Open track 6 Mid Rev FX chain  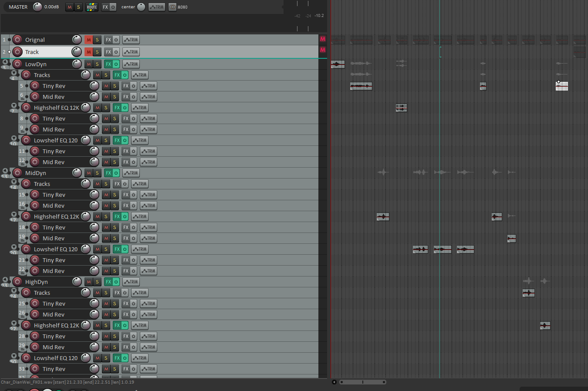tap(126, 97)
